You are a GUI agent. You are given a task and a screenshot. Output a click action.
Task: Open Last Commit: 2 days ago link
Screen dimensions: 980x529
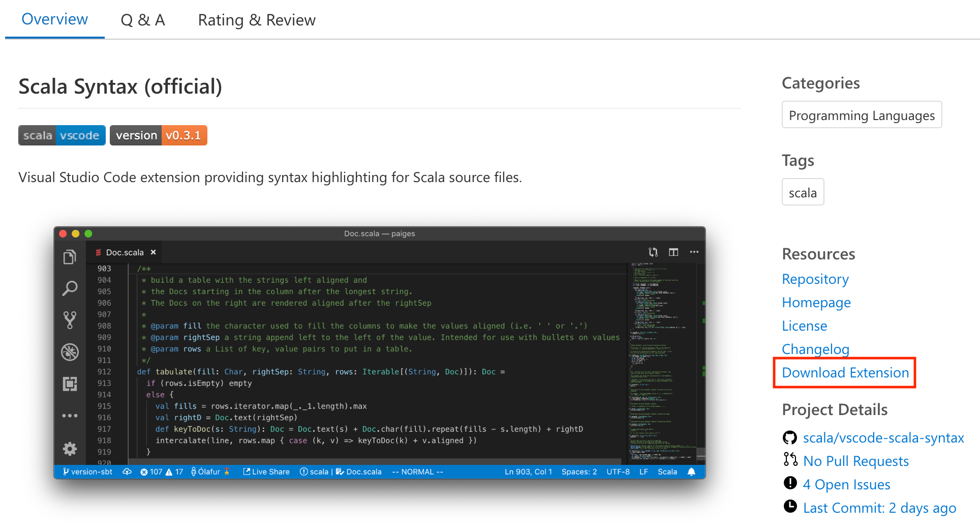point(880,508)
